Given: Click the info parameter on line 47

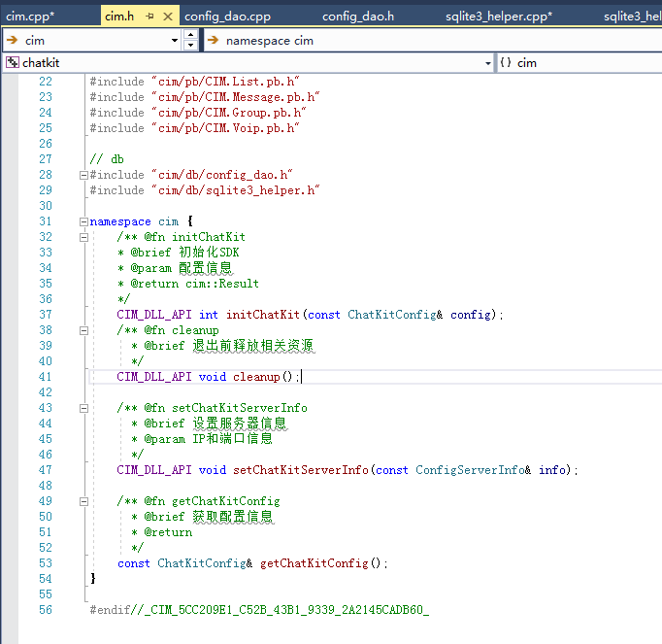Looking at the screenshot, I should coord(552,470).
